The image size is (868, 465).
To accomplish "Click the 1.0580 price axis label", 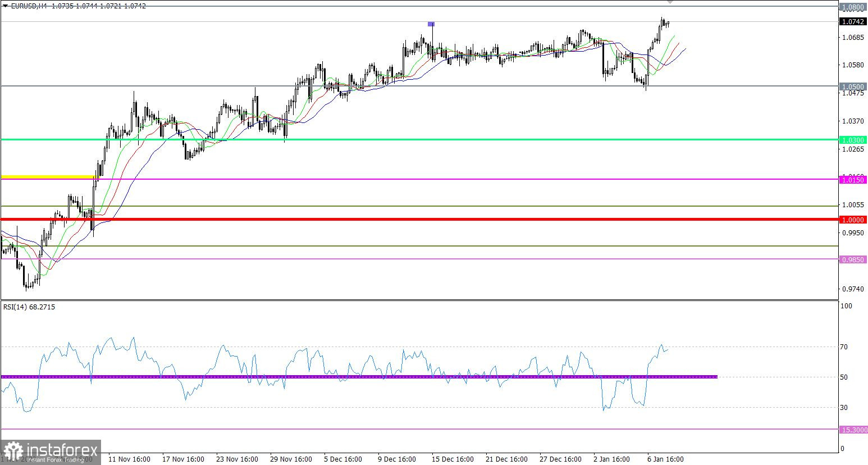I will tap(852, 65).
